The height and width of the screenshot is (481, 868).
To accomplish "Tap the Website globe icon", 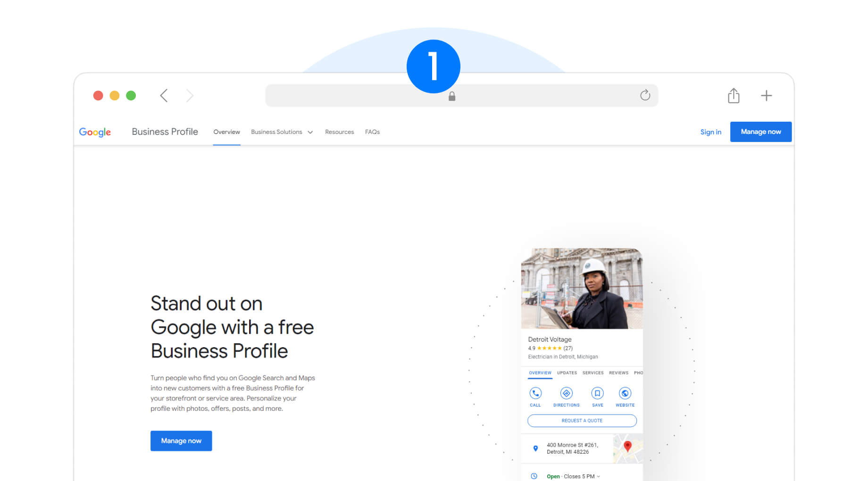I will 625,393.
